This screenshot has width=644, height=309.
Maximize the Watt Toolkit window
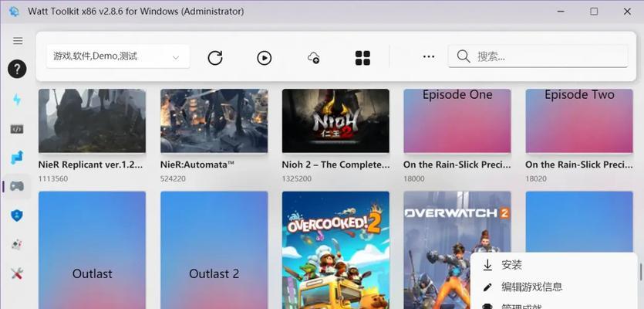594,12
